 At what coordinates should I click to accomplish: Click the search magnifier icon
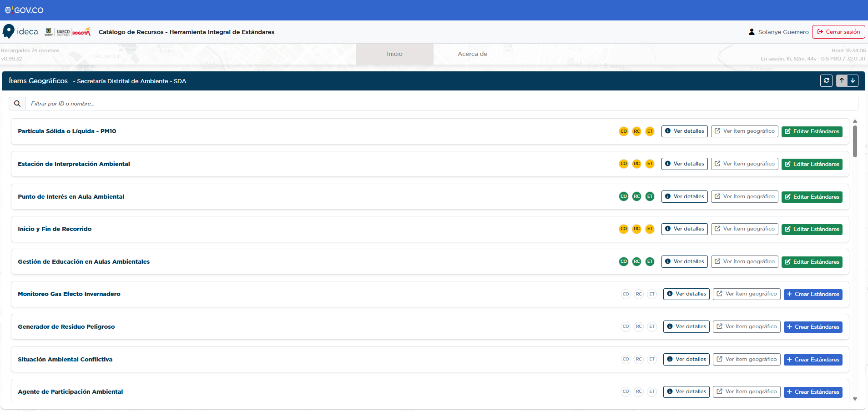click(x=17, y=104)
